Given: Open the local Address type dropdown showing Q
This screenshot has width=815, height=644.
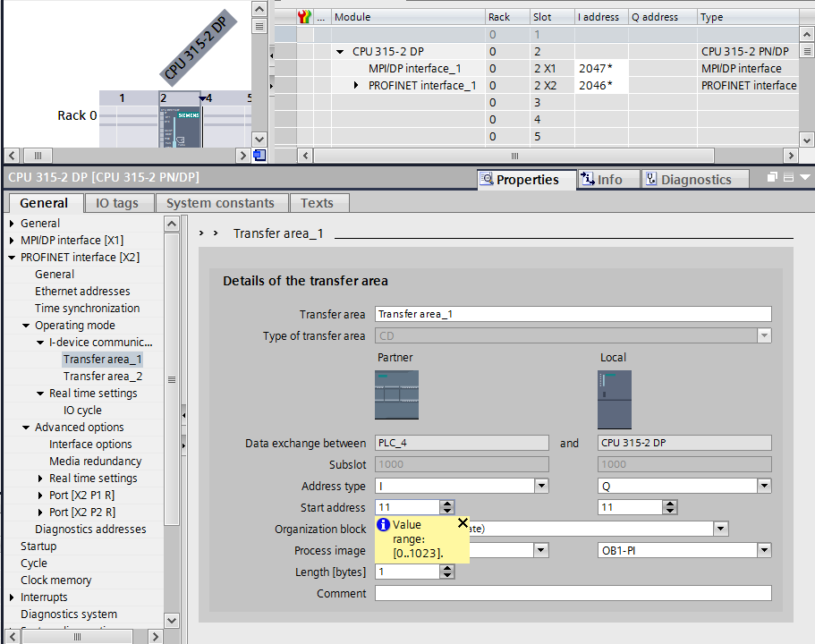Looking at the screenshot, I should point(763,486).
